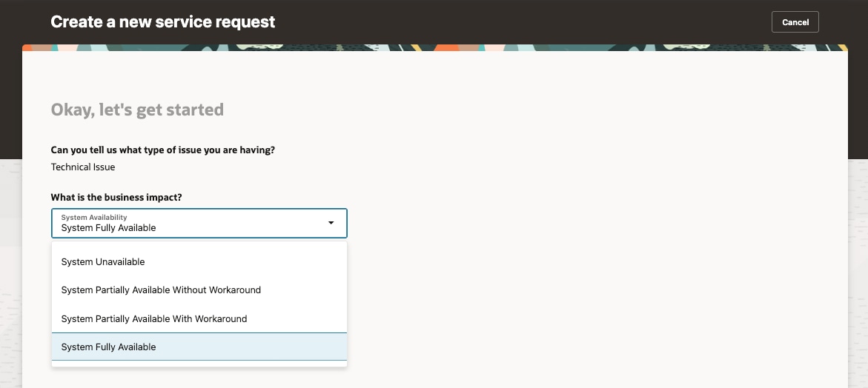Click the Create a new service request title
This screenshot has width=868, height=388.
tap(162, 22)
